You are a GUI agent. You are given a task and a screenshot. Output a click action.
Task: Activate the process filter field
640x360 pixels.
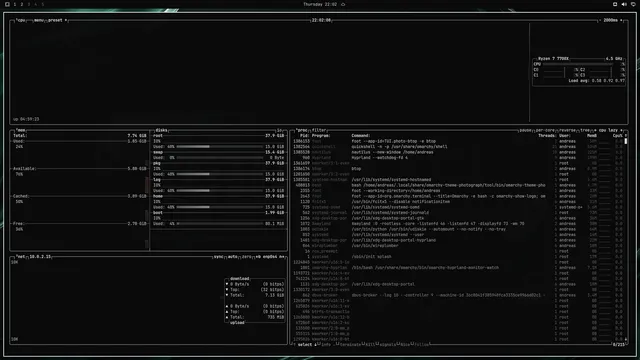click(319, 130)
